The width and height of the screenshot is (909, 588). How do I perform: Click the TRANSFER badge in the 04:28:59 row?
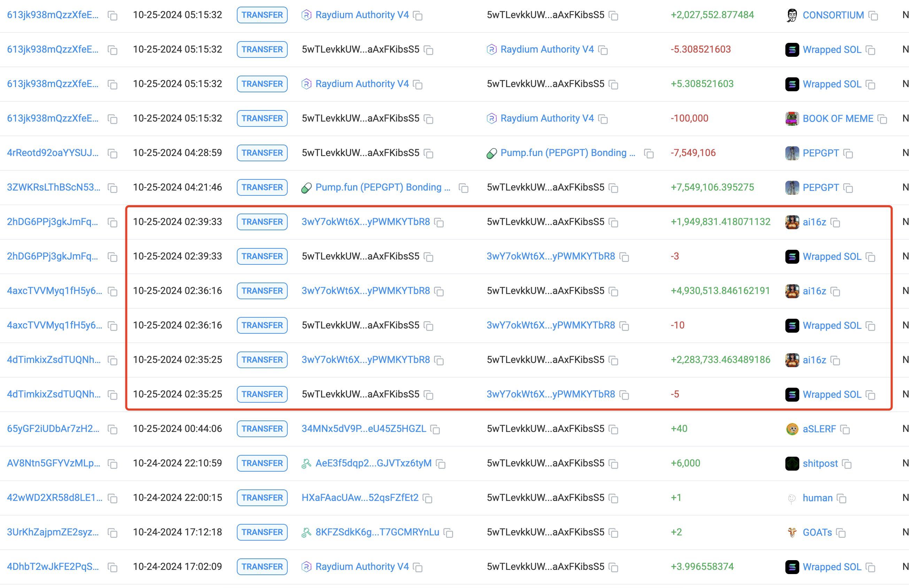click(262, 153)
